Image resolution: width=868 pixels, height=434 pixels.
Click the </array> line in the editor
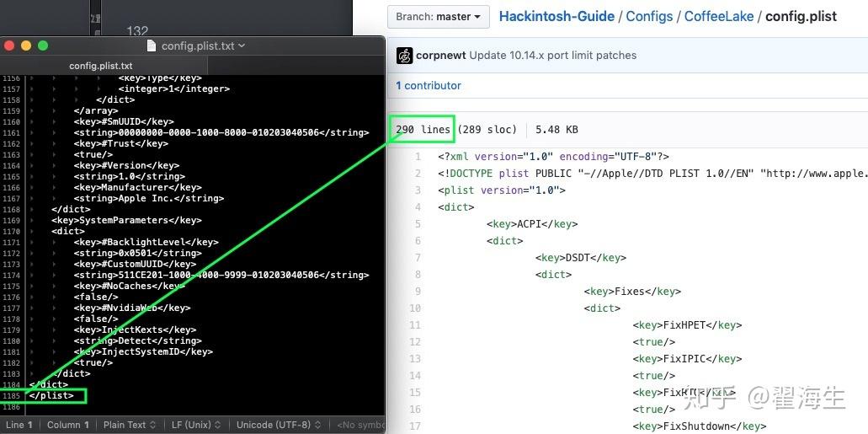point(96,111)
